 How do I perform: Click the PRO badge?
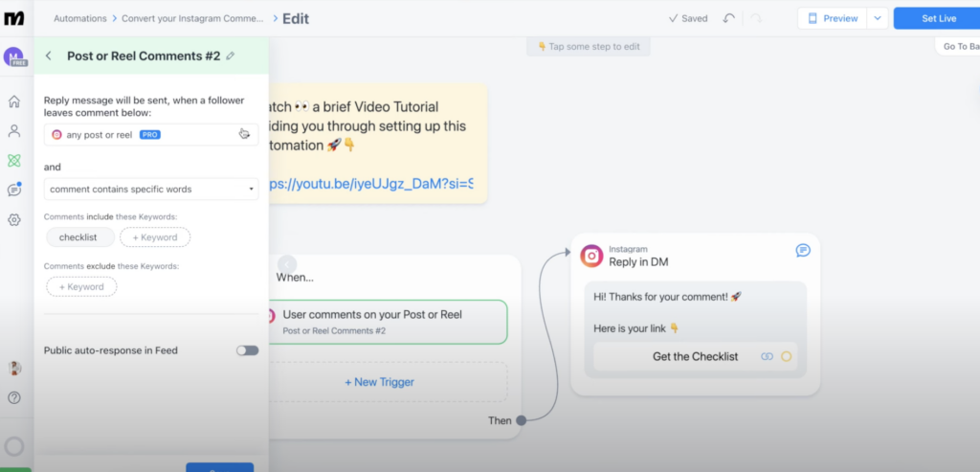(x=150, y=134)
